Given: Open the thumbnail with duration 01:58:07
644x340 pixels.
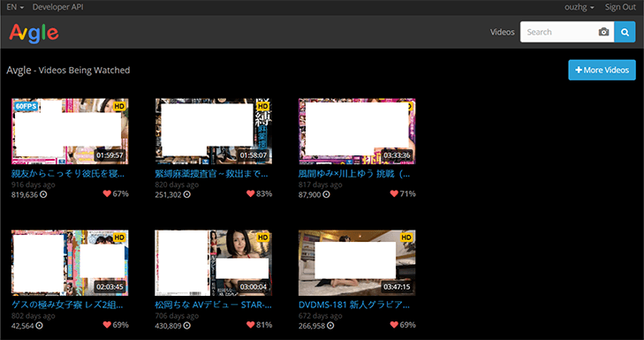Looking at the screenshot, I should pos(213,132).
